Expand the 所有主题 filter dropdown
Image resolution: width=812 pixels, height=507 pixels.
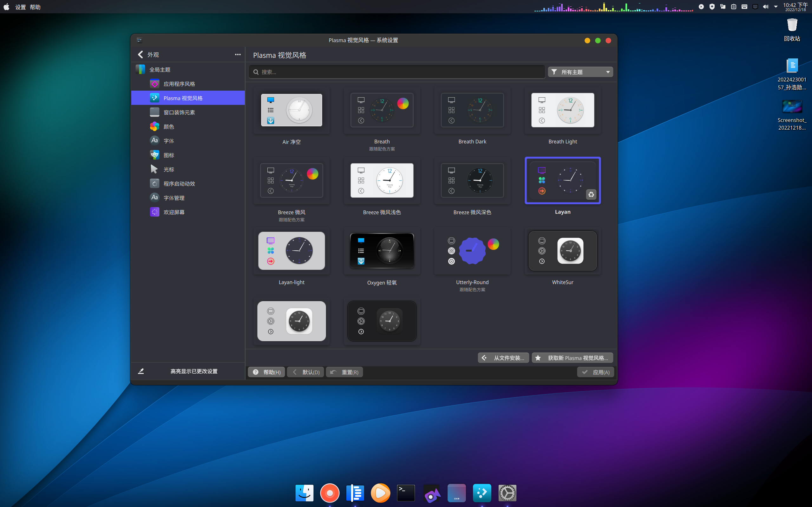[x=580, y=72]
